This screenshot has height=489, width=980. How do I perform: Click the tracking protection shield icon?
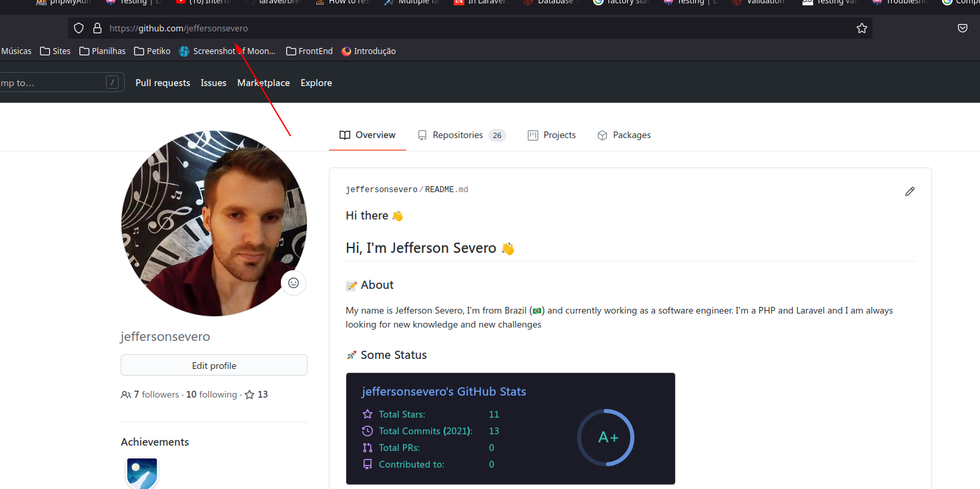pos(79,28)
